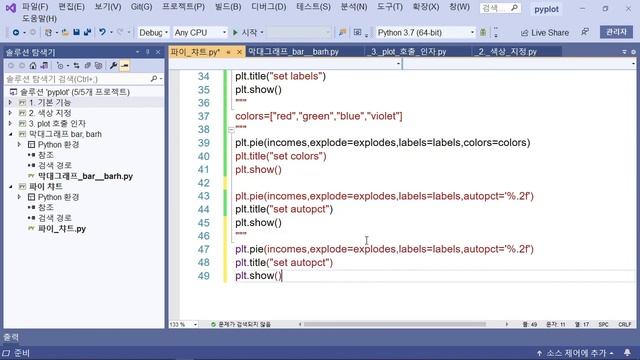Click the Visual Studio logo icon

point(11,8)
